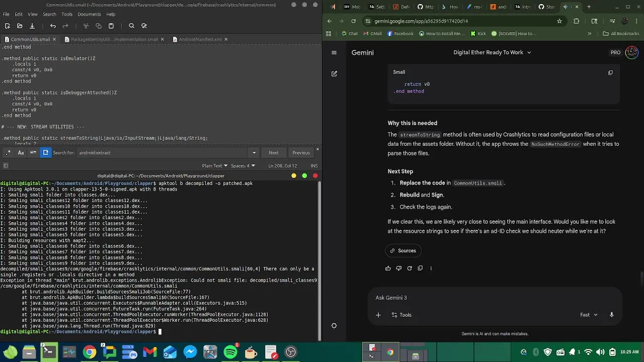
Task: Open the File menu in editor
Action: (x=6, y=14)
